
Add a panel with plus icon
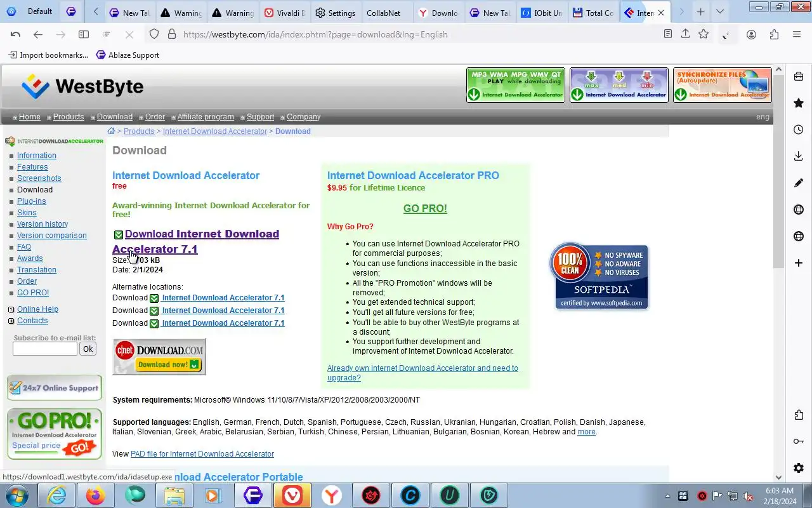point(799,263)
